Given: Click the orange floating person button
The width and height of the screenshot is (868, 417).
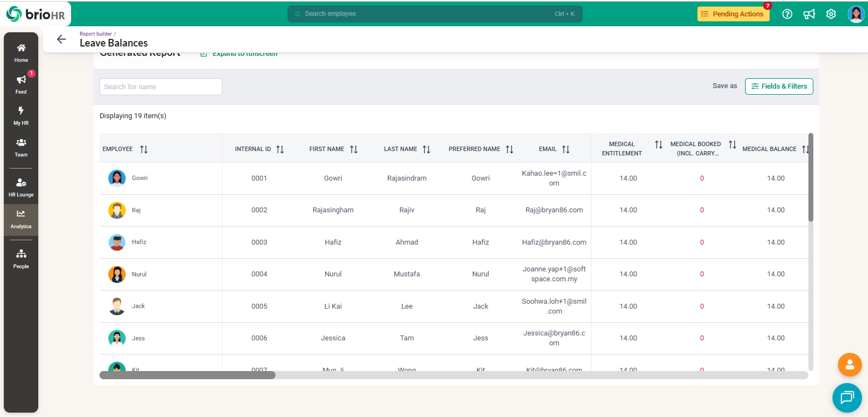Looking at the screenshot, I should click(849, 364).
